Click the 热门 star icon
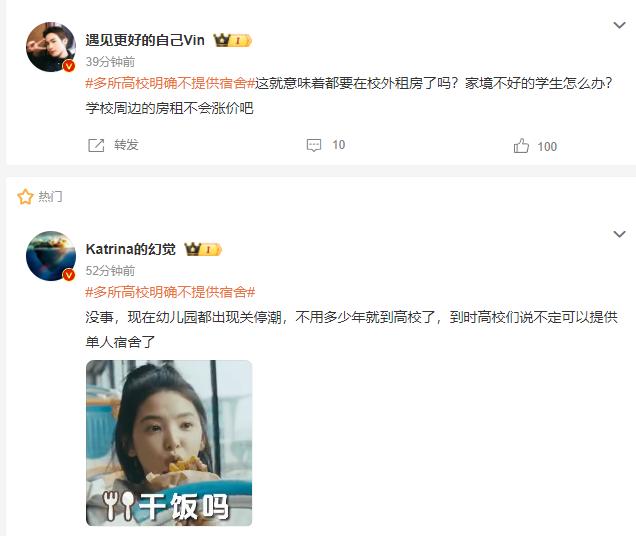 click(25, 196)
